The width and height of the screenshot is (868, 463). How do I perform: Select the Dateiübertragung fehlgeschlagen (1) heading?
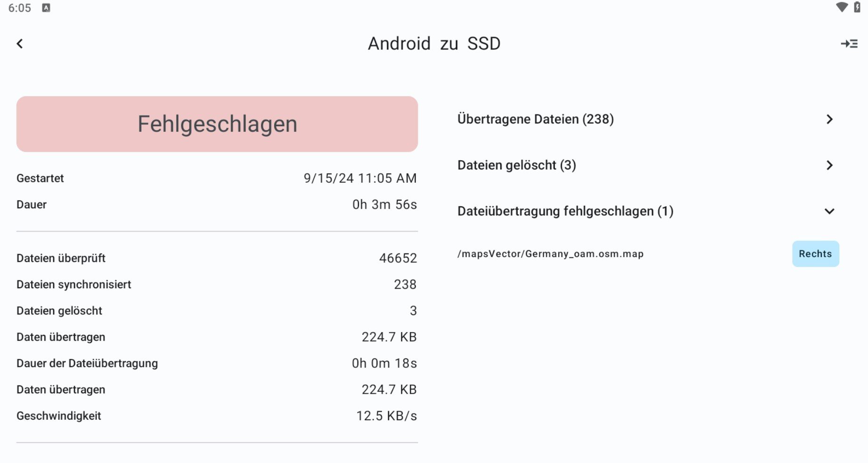[565, 211]
